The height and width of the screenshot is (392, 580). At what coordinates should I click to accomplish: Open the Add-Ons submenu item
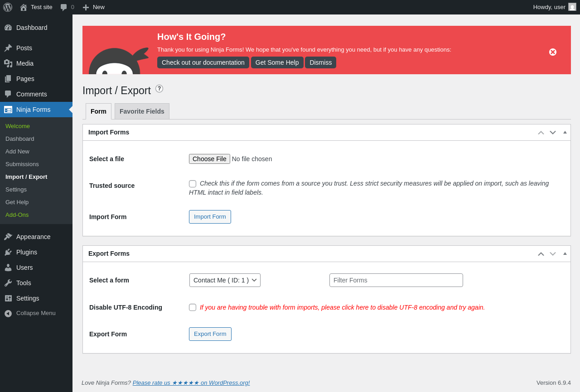[x=17, y=215]
